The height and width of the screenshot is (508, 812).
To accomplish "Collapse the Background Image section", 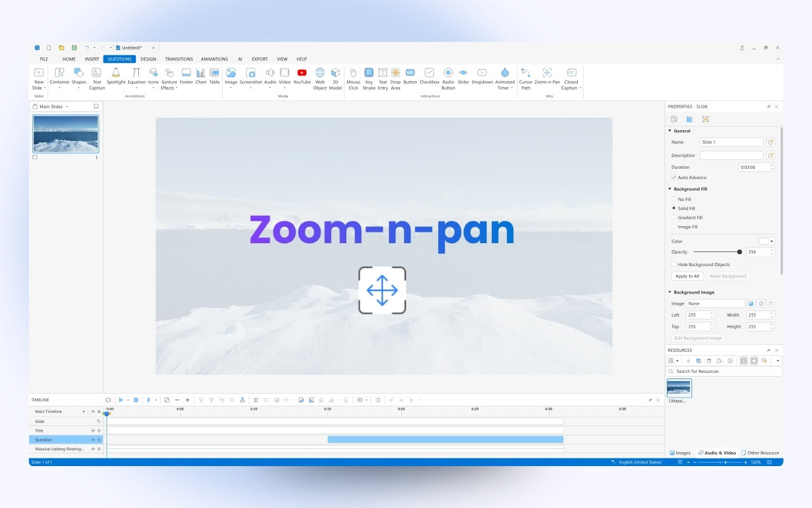I will (x=669, y=292).
